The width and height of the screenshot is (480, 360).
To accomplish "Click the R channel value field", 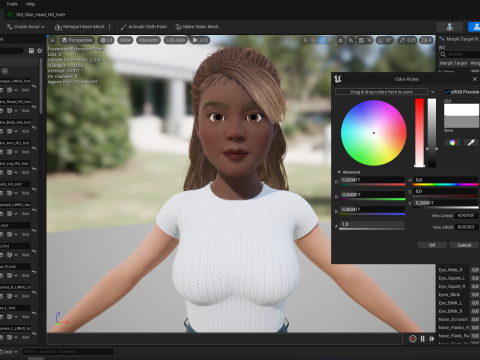I will click(372, 180).
